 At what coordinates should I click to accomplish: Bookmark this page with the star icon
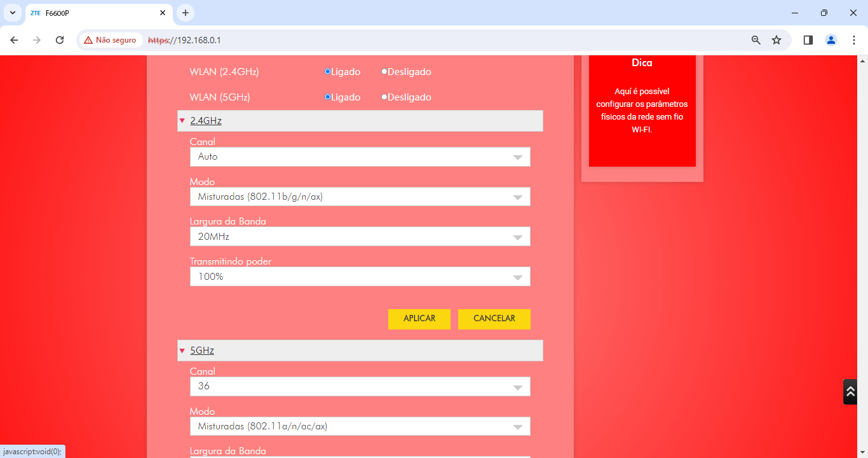[x=776, y=40]
